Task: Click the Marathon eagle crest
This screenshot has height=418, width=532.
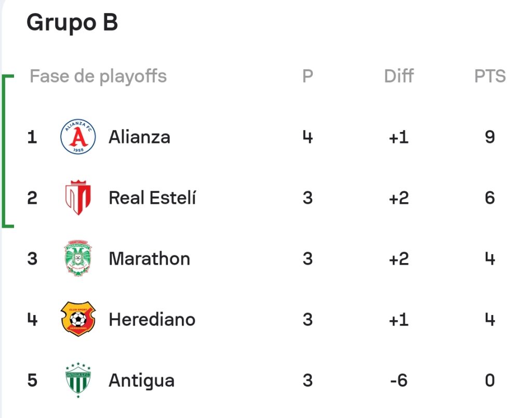Action: 78,258
